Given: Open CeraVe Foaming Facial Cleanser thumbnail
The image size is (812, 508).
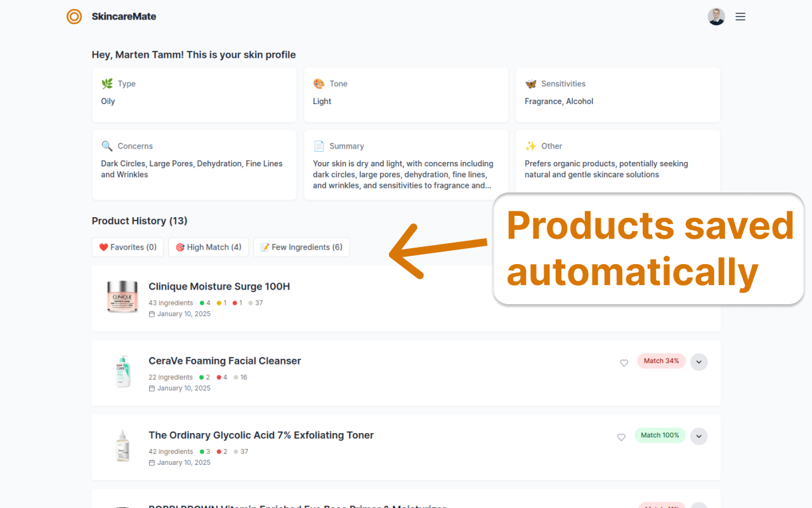Looking at the screenshot, I should click(x=122, y=371).
